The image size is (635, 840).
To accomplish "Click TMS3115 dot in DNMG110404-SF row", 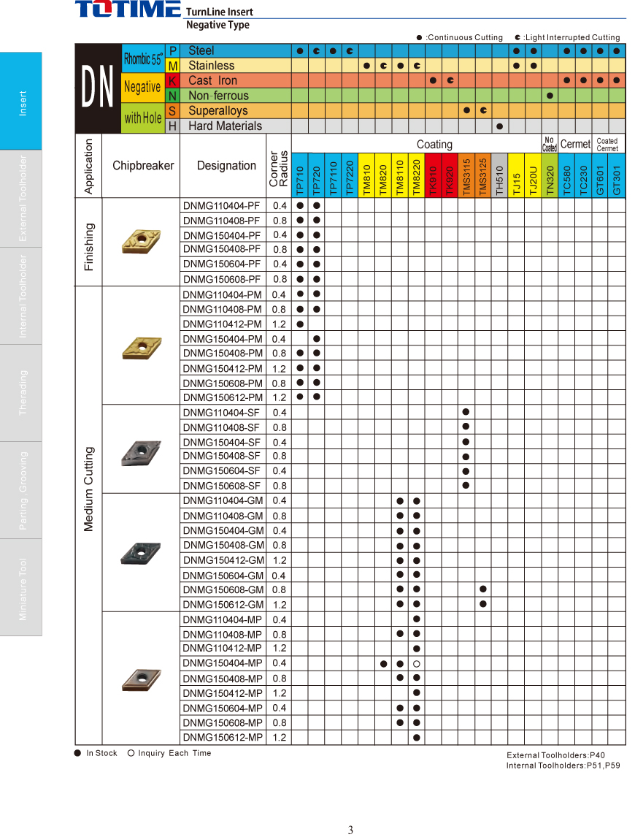I will (466, 413).
